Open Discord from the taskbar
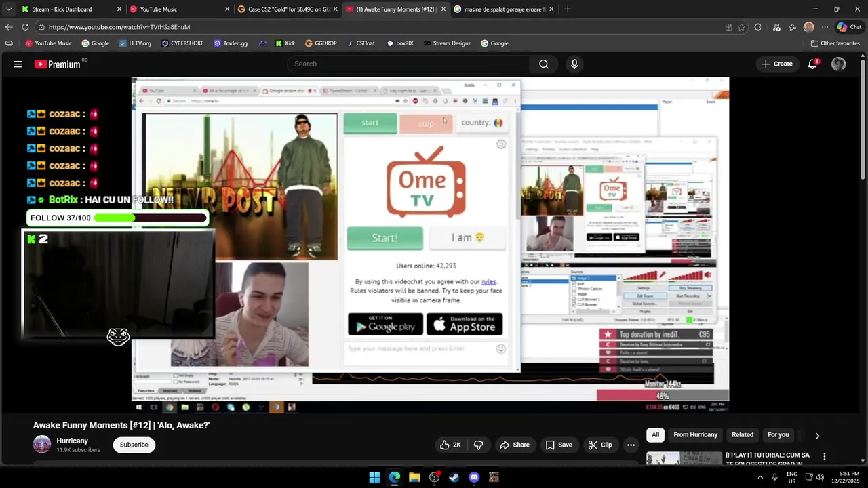 pyautogui.click(x=474, y=477)
